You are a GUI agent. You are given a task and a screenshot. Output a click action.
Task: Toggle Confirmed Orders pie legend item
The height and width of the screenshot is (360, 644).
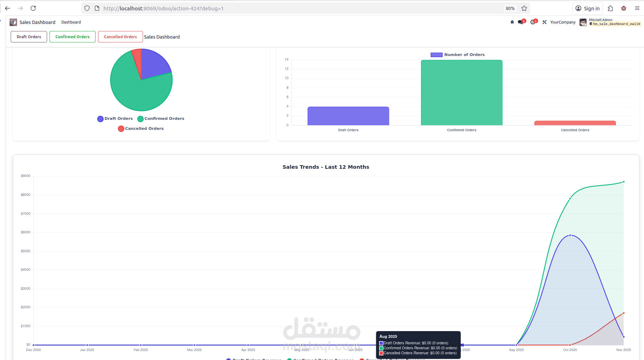pyautogui.click(x=161, y=118)
